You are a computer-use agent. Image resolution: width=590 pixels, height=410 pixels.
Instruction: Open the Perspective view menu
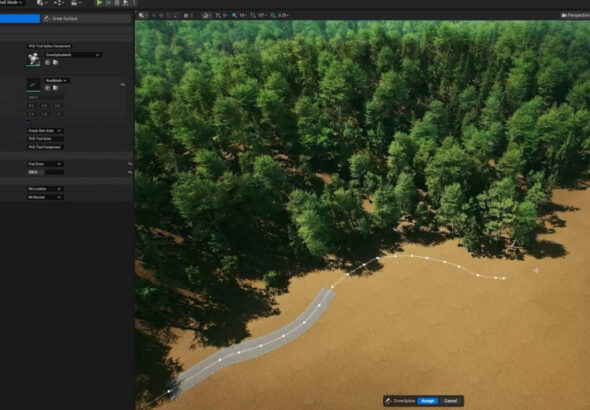[575, 15]
